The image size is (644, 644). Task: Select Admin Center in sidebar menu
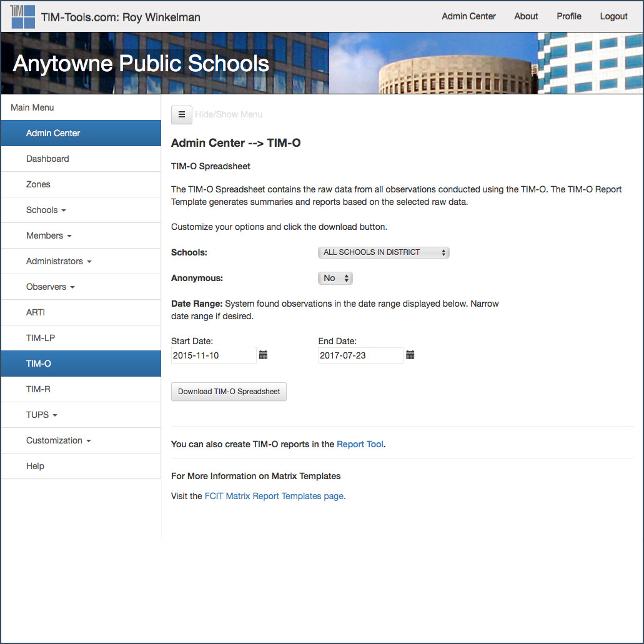click(81, 133)
